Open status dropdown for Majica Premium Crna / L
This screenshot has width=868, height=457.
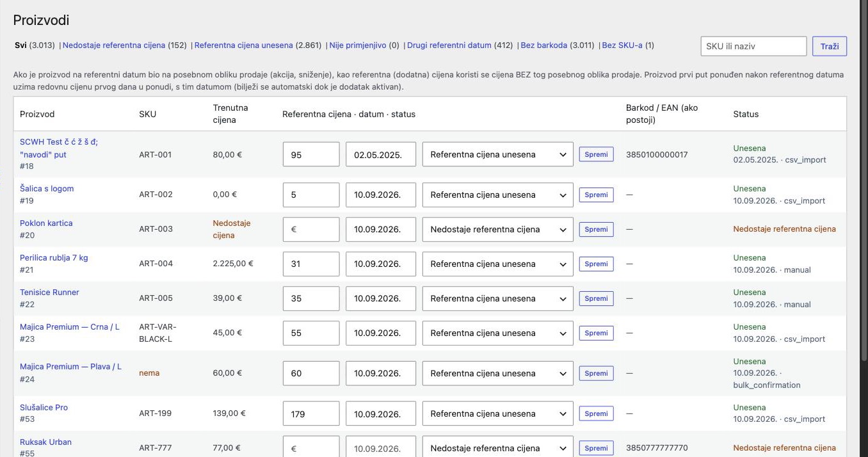tap(498, 333)
